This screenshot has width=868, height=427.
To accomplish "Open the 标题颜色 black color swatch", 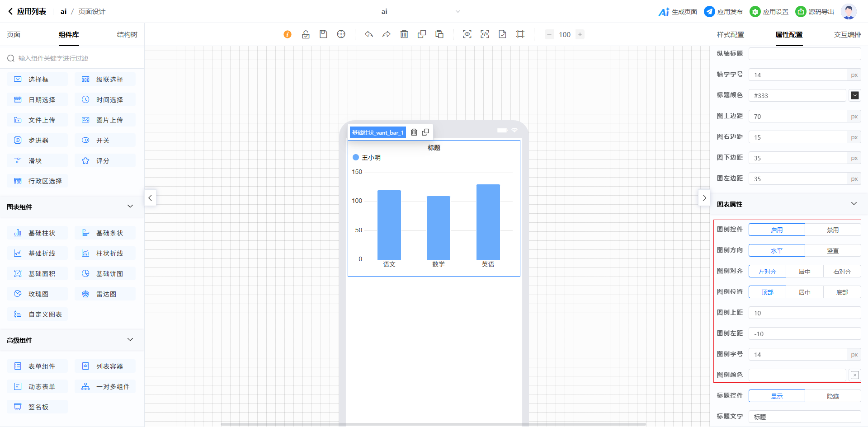I will pos(854,95).
